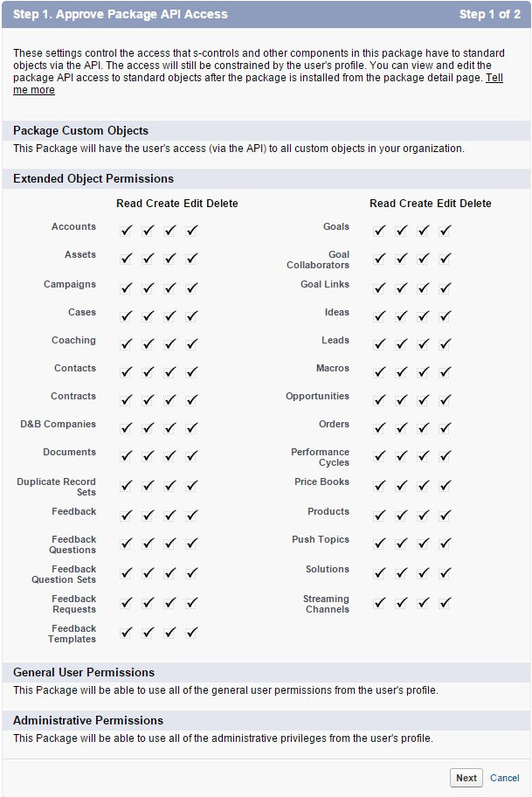Toggle the Accounts Delete permission checkmark
This screenshot has width=532, height=797.
click(192, 231)
